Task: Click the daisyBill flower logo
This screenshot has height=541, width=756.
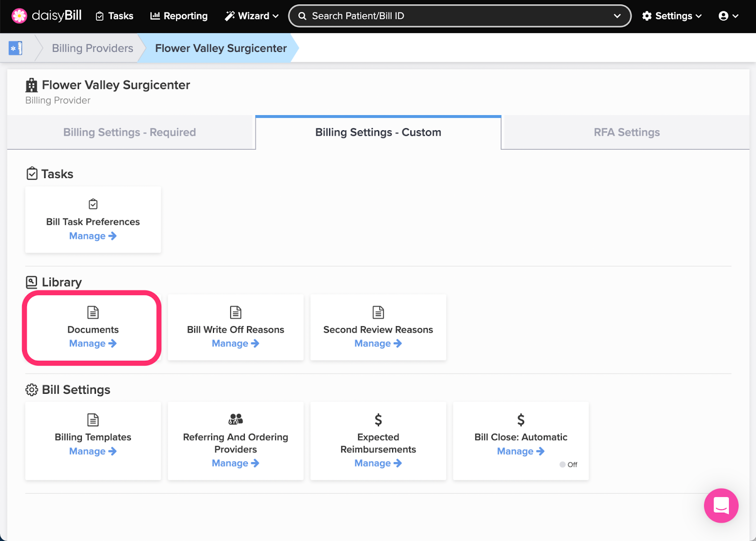Action: [19, 16]
